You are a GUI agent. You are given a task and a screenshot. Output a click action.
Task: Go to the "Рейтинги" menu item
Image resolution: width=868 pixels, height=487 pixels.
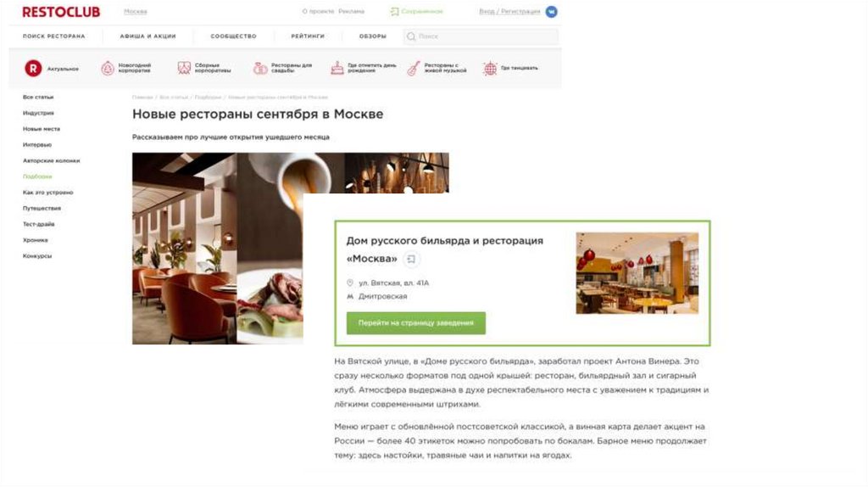click(308, 36)
